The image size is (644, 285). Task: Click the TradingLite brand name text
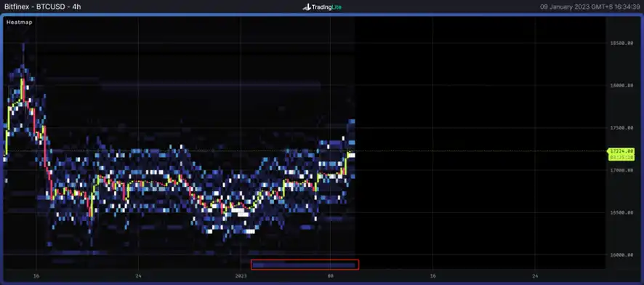326,7
